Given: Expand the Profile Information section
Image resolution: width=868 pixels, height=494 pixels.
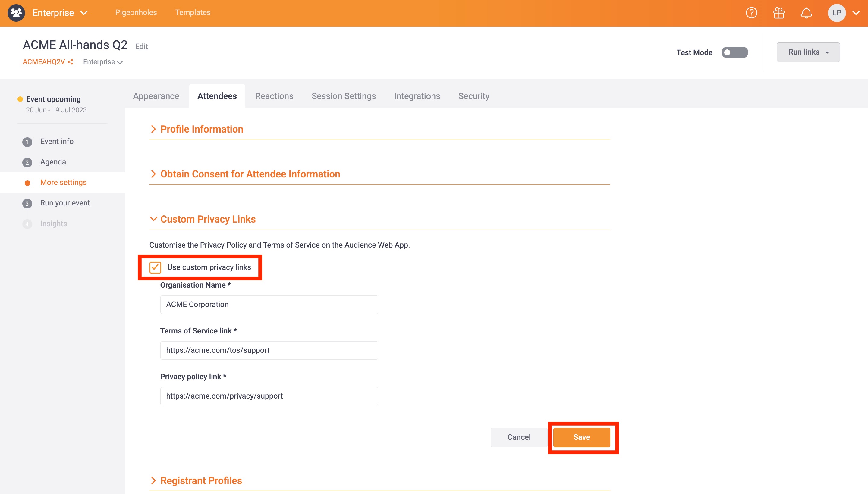Looking at the screenshot, I should 202,129.
